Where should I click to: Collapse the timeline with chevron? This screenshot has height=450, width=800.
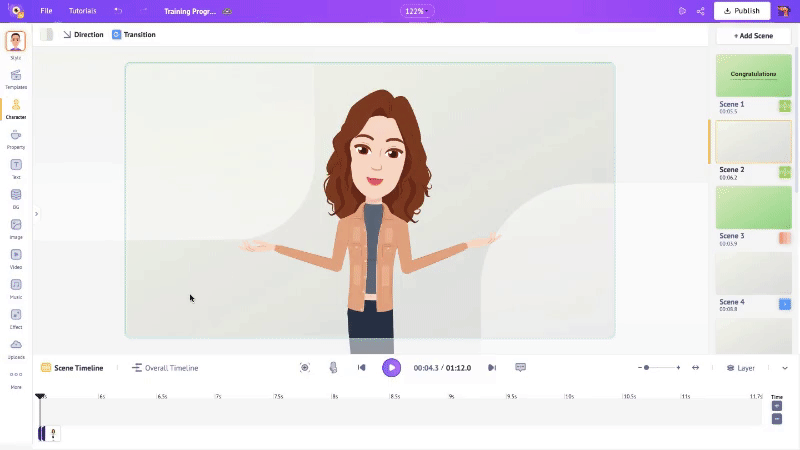785,368
